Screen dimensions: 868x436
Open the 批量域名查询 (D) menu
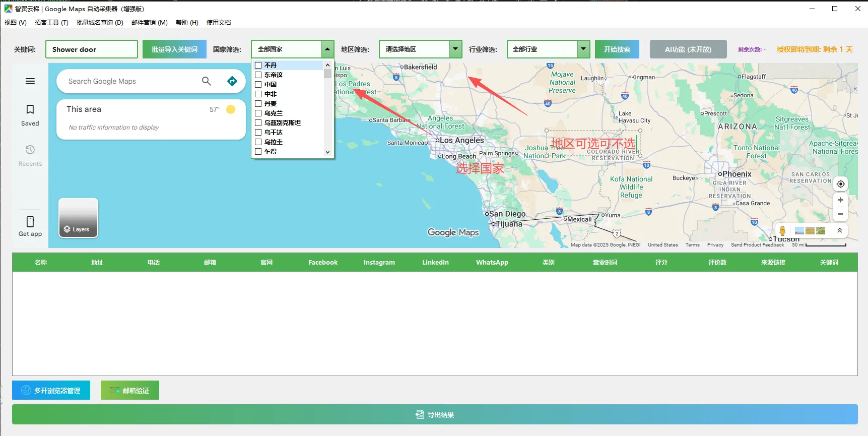click(100, 23)
